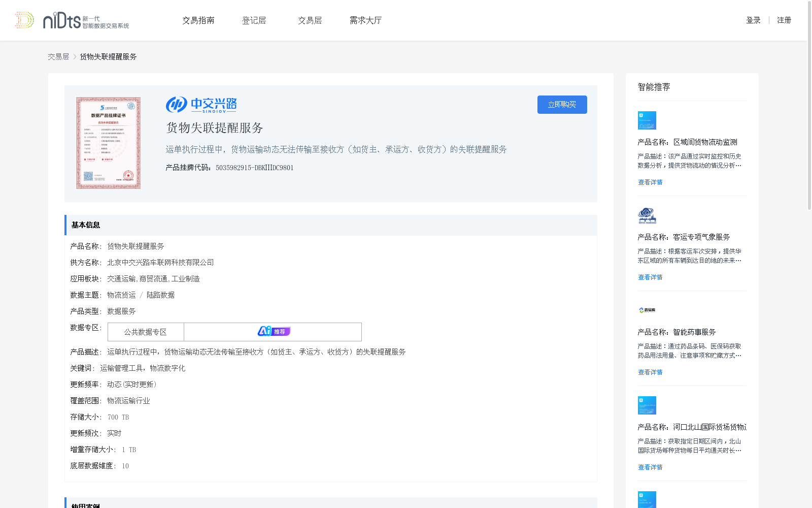Image resolution: width=812 pixels, height=508 pixels.
Task: Click keywords 运输管理工具，物流数字化
Action: [x=143, y=368]
